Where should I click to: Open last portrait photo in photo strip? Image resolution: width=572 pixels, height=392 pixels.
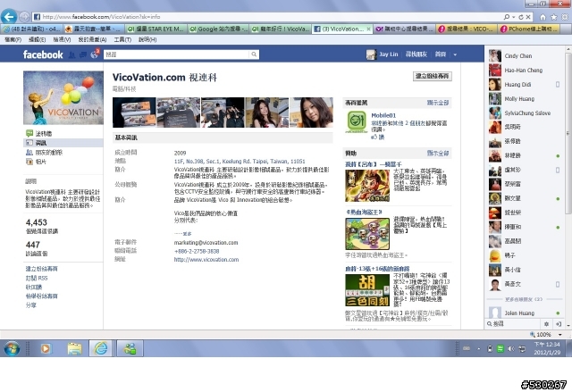(x=311, y=113)
